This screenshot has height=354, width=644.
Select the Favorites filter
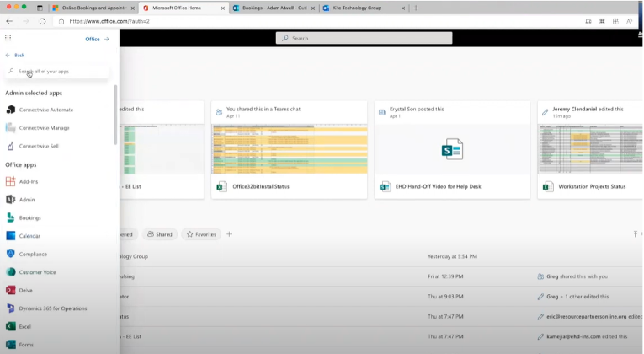point(201,234)
